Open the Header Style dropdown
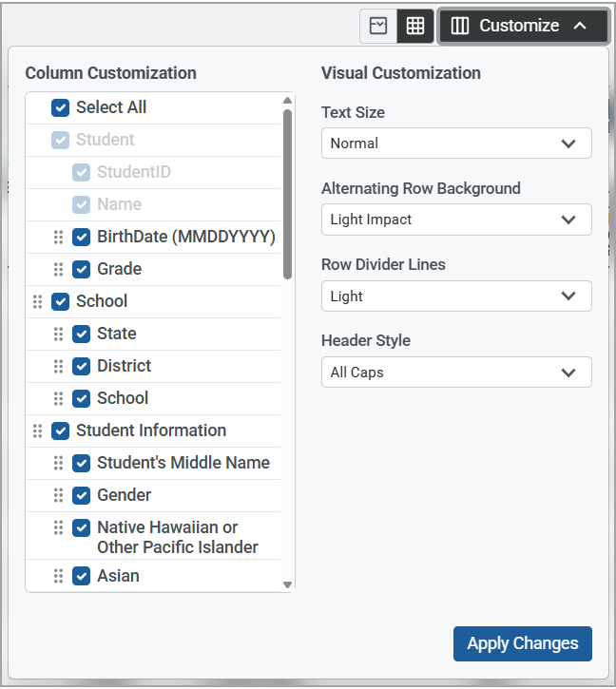The height and width of the screenshot is (689, 616). click(456, 373)
